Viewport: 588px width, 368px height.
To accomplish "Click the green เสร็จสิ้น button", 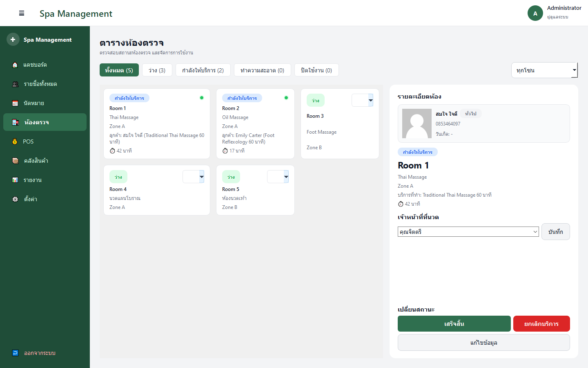I will (454, 323).
